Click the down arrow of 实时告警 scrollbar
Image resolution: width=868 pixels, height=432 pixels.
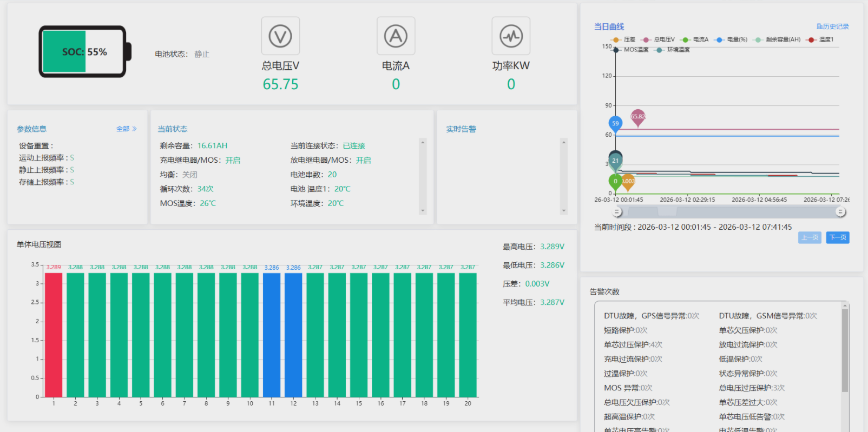(564, 211)
